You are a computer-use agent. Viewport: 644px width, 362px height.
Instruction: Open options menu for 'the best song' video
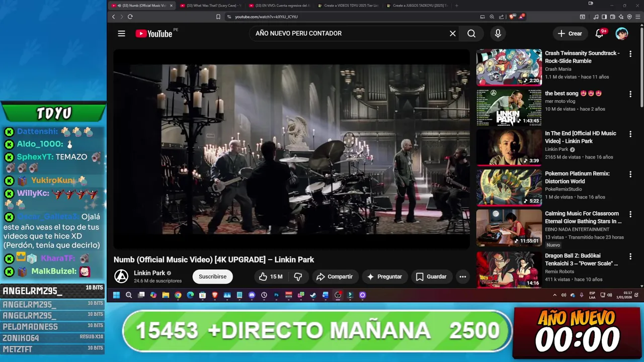point(630,94)
